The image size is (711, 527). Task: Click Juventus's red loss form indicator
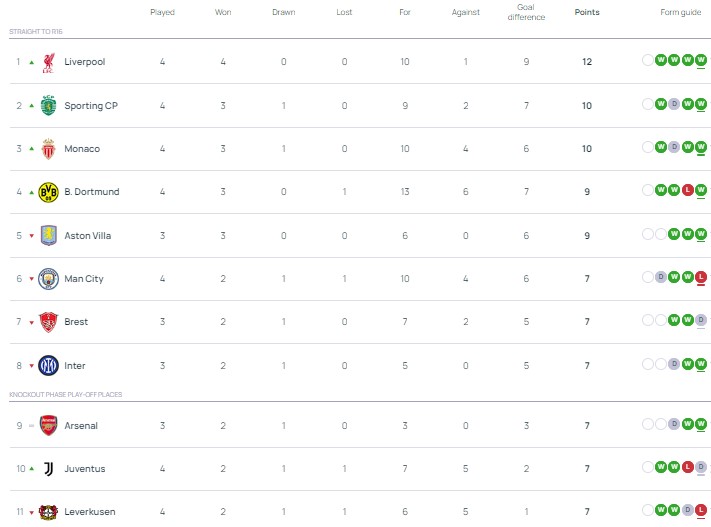688,467
